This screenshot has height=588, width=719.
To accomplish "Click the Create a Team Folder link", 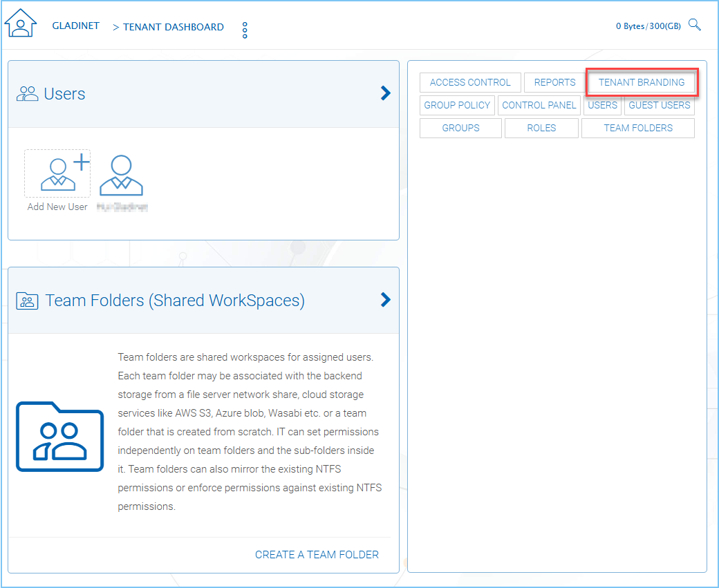I will [317, 554].
